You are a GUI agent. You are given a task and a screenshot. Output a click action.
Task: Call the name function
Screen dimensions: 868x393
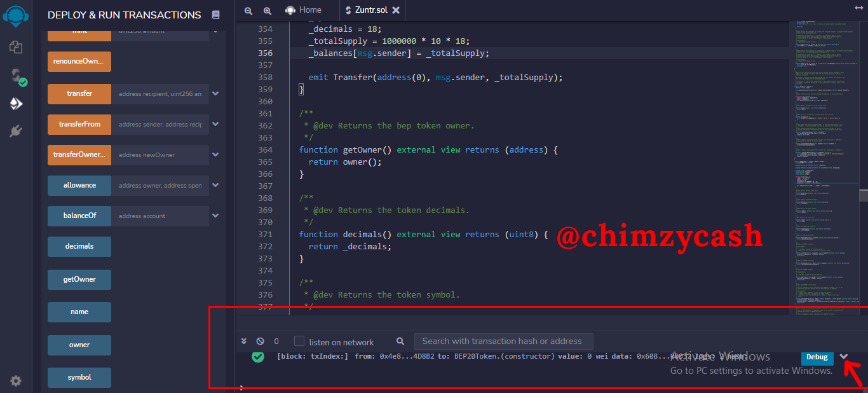tap(79, 312)
